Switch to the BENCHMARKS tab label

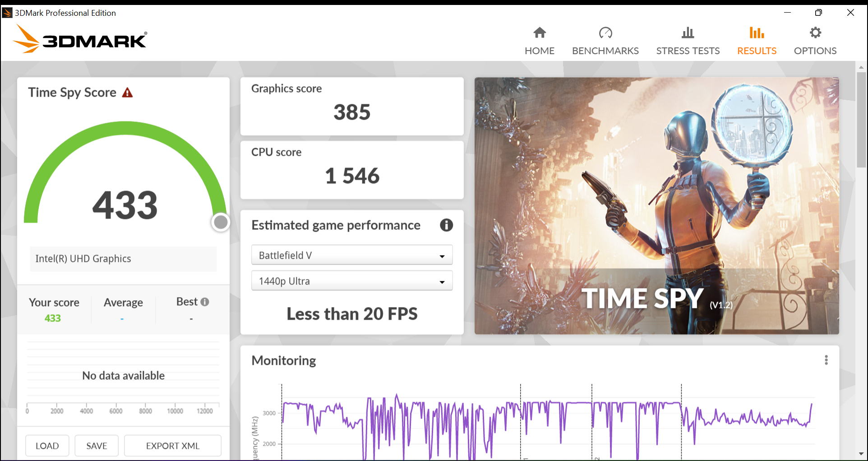click(605, 51)
